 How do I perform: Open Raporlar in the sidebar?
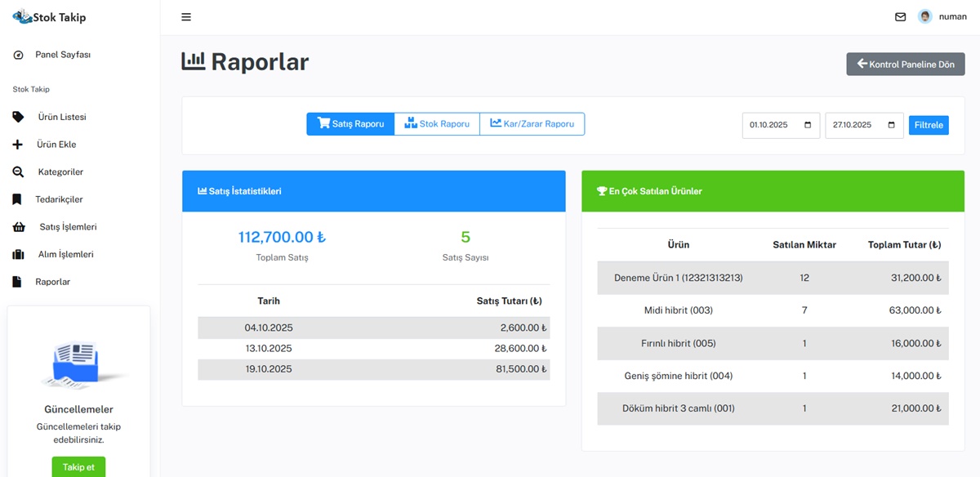tap(52, 282)
